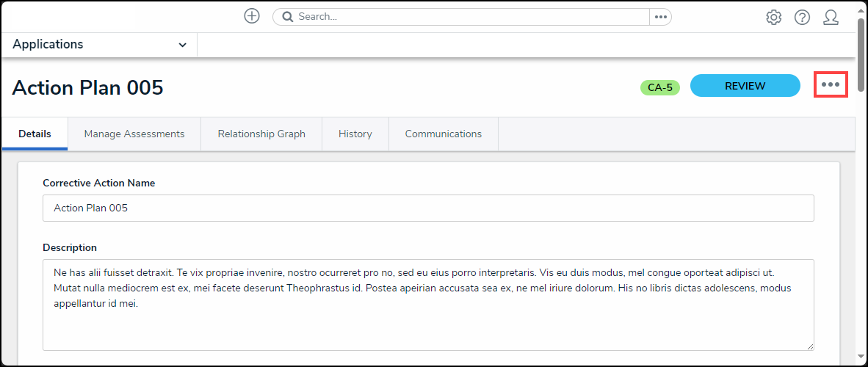The image size is (868, 367).
Task: Open search options ellipsis in search bar
Action: (x=660, y=17)
